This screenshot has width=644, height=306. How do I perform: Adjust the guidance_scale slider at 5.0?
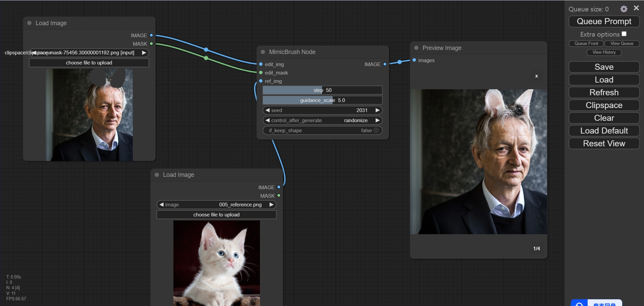(322, 100)
